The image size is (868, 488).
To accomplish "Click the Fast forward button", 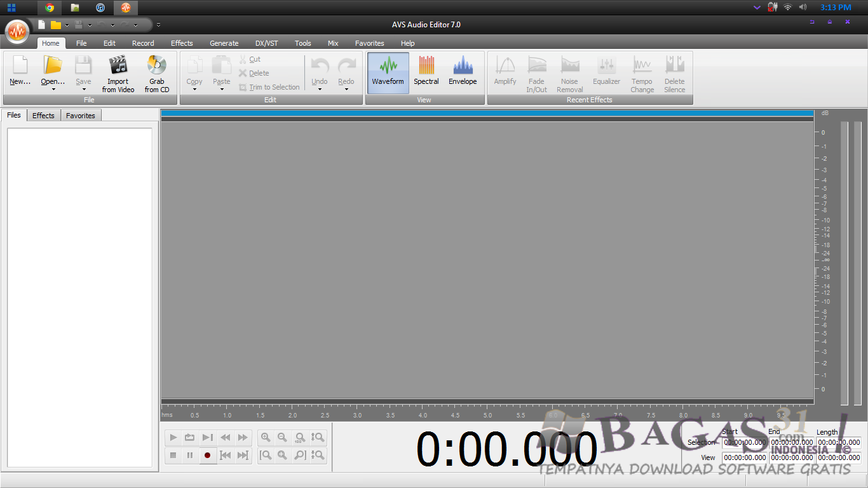I will tap(243, 438).
